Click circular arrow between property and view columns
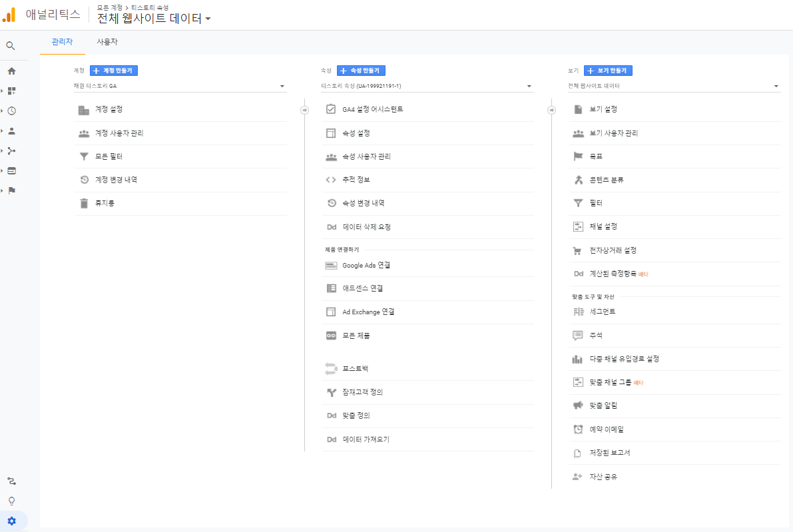Viewport: 793px width, 532px height. (x=551, y=111)
